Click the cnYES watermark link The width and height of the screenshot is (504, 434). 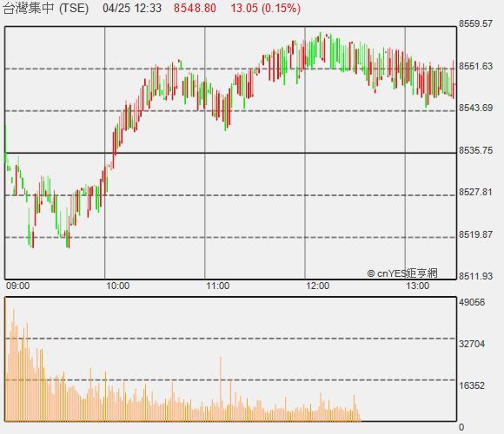tap(402, 273)
